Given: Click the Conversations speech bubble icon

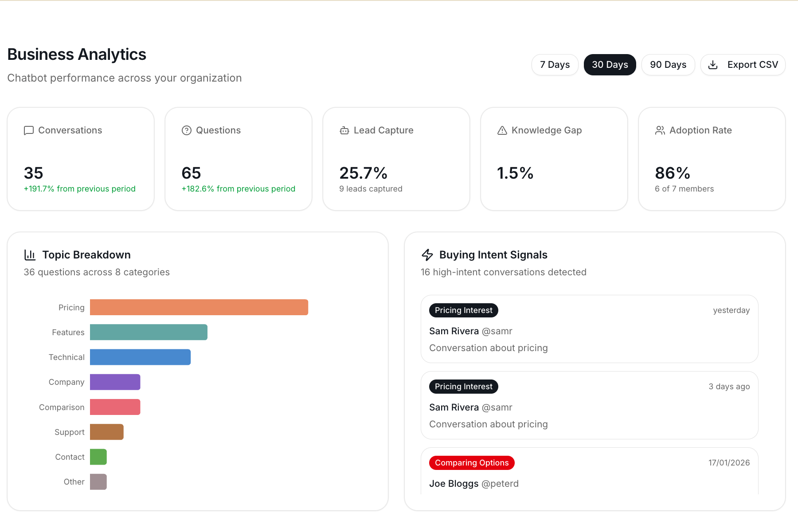Looking at the screenshot, I should click(x=28, y=130).
